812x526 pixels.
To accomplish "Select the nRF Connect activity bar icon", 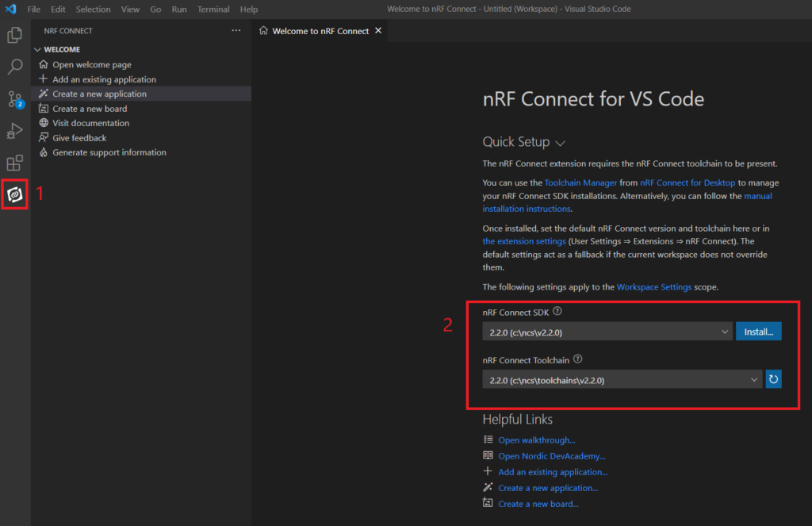I will (14, 194).
